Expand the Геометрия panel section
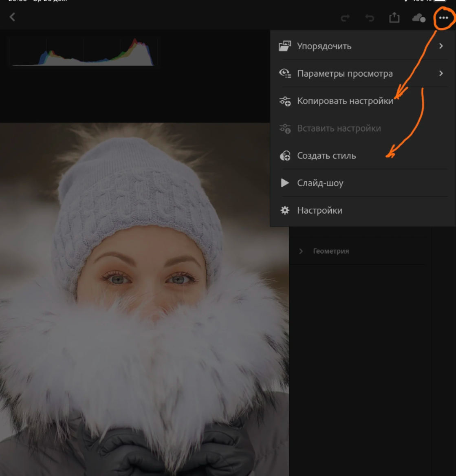This screenshot has height=476, width=458. tap(301, 251)
